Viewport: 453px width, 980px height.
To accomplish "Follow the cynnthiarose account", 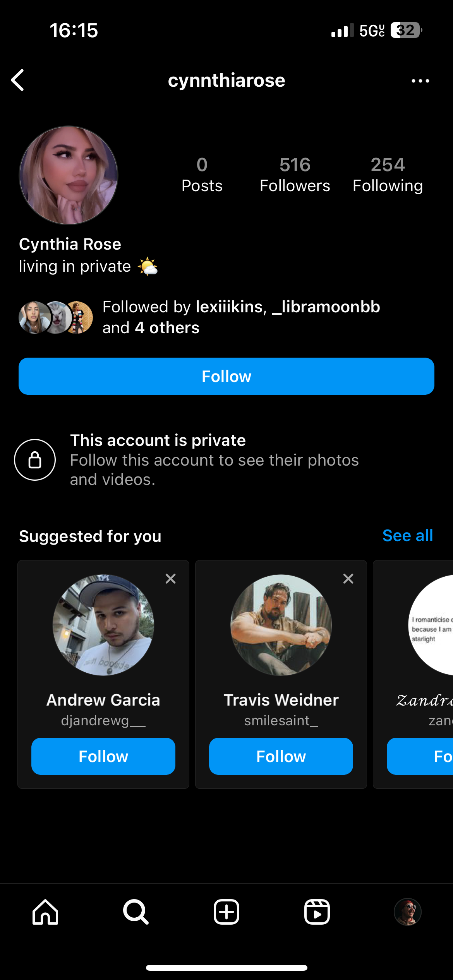I will 226,376.
